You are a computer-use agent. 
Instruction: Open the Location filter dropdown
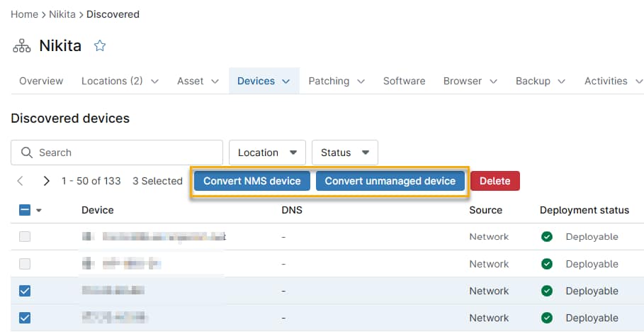click(x=267, y=153)
